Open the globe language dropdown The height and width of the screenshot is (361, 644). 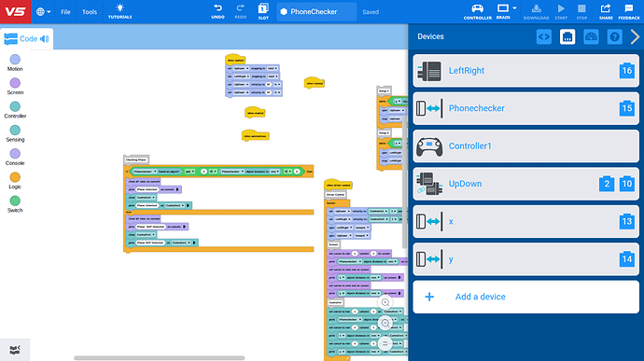click(43, 12)
